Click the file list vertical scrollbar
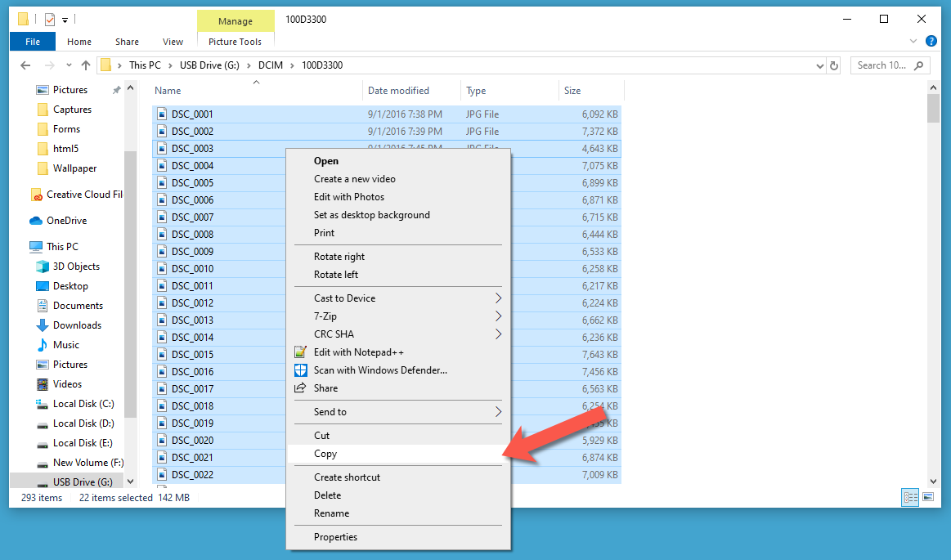The width and height of the screenshot is (951, 560). (933, 286)
